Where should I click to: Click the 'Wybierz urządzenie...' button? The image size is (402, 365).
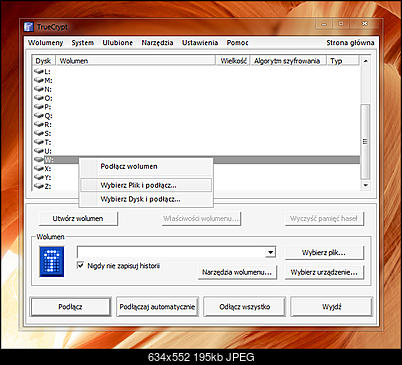pos(324,272)
